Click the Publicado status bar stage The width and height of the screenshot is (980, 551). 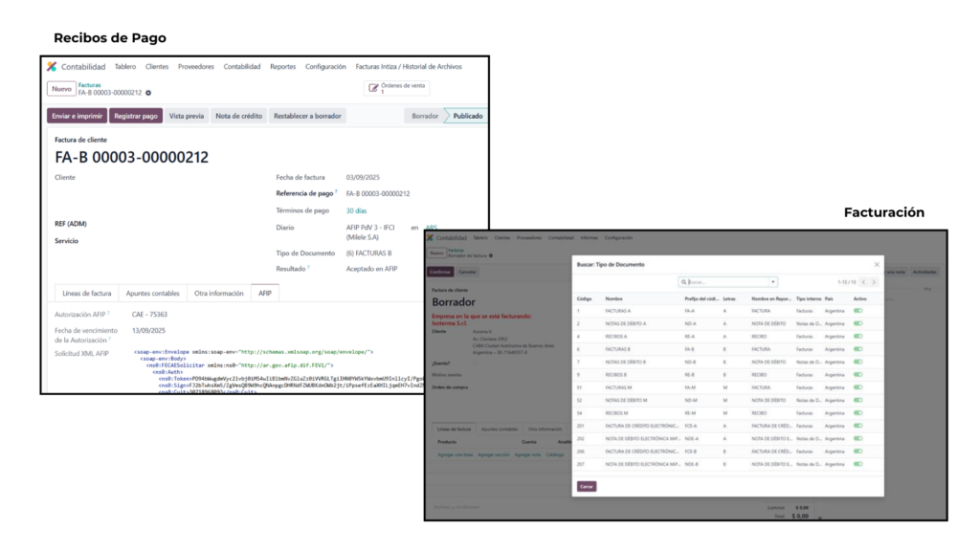click(467, 116)
